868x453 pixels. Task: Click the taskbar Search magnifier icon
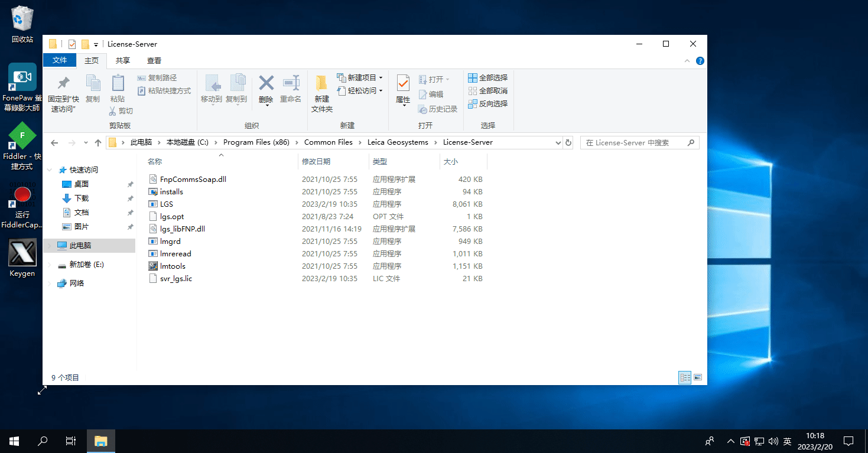tap(43, 441)
